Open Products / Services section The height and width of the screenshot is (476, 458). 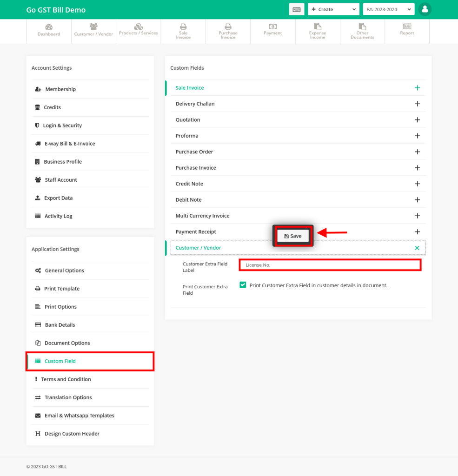point(138,31)
